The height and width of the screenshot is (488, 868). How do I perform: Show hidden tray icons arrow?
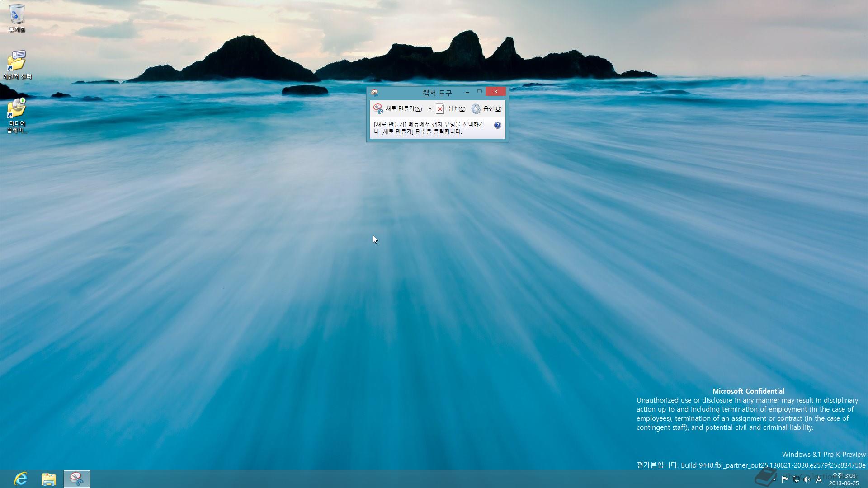point(774,479)
